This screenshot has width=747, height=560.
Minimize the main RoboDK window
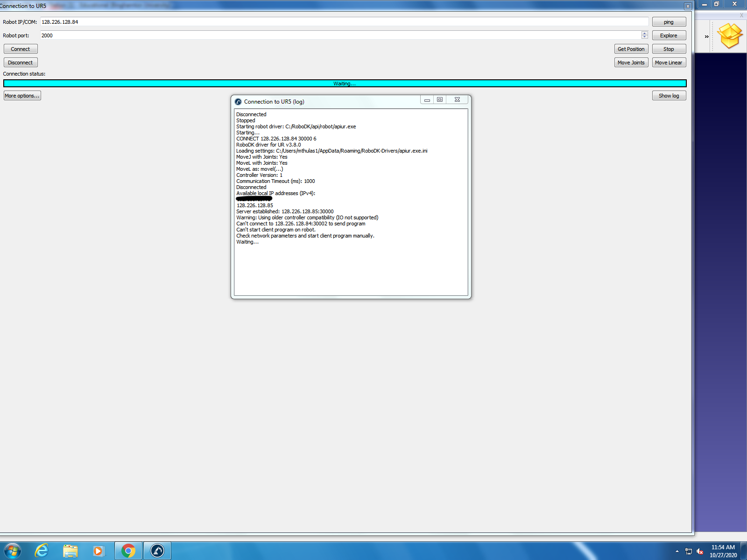pos(705,4)
